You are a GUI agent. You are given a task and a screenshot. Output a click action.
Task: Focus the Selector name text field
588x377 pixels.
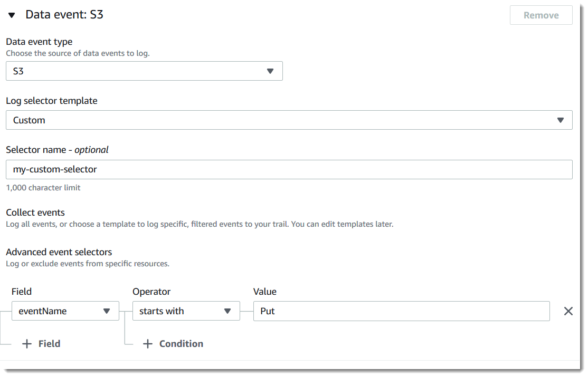[289, 169]
